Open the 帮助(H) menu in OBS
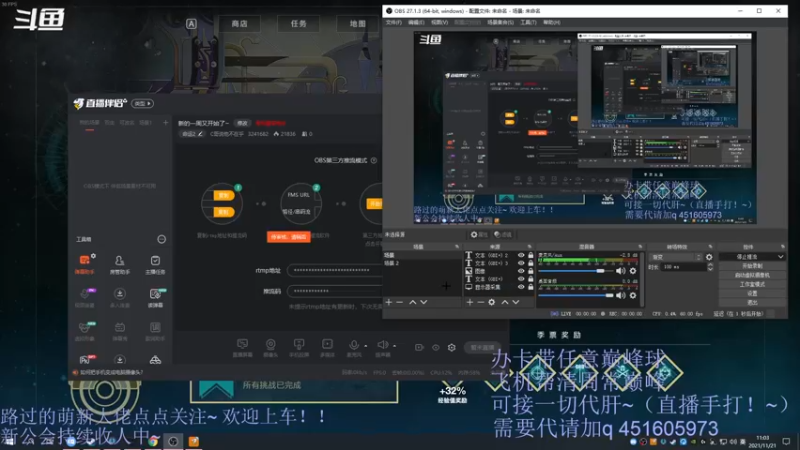 pos(552,22)
